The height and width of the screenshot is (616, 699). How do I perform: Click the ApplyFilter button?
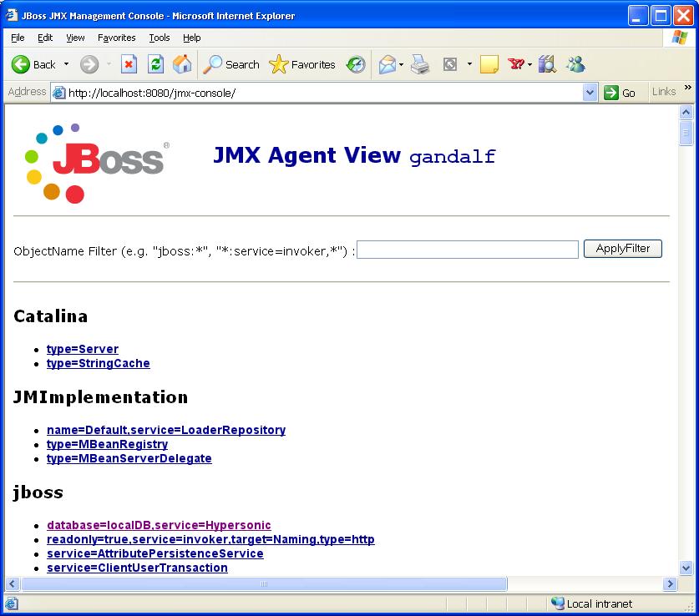pos(623,249)
